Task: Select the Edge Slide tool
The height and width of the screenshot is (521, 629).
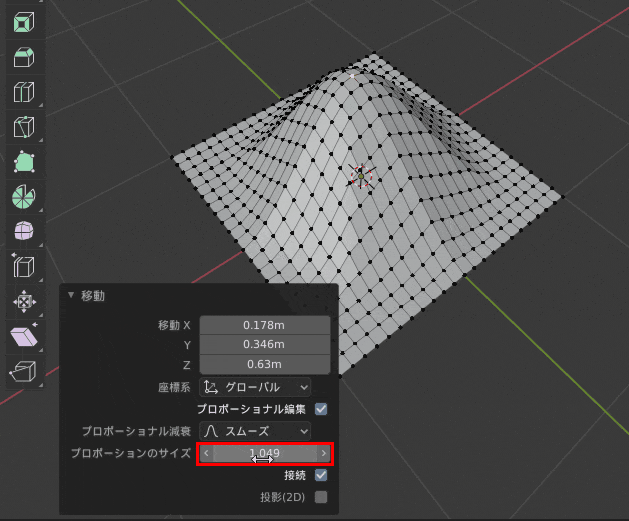Action: pos(24,267)
